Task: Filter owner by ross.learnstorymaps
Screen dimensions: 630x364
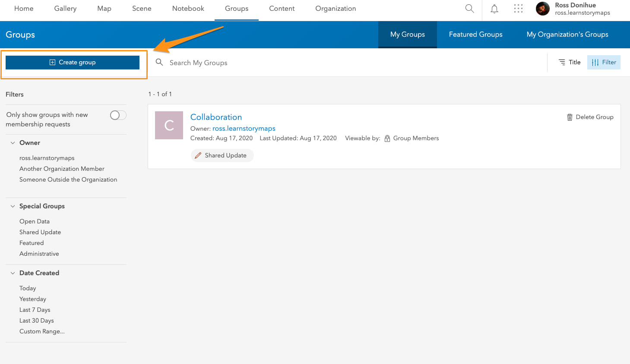Action: pos(47,158)
